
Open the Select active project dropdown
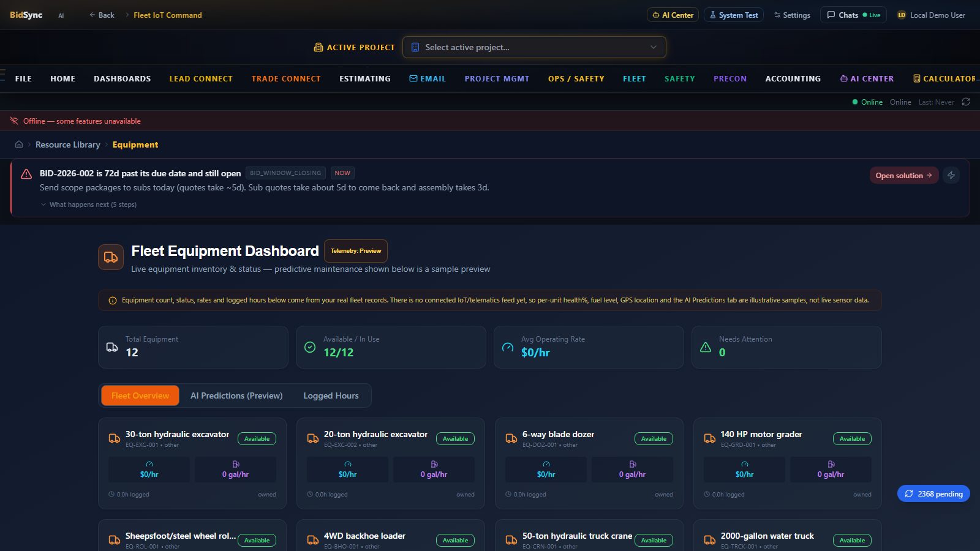[534, 47]
